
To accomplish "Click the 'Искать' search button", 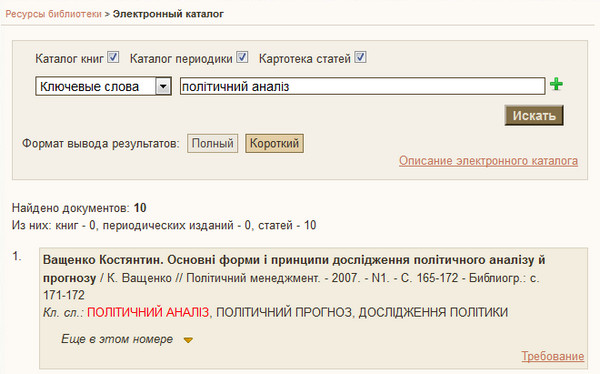I will 534,116.
